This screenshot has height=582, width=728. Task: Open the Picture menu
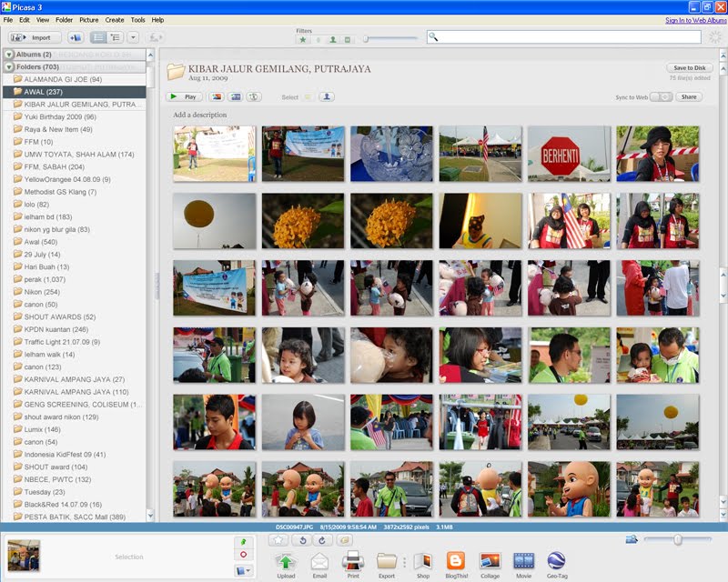88,20
